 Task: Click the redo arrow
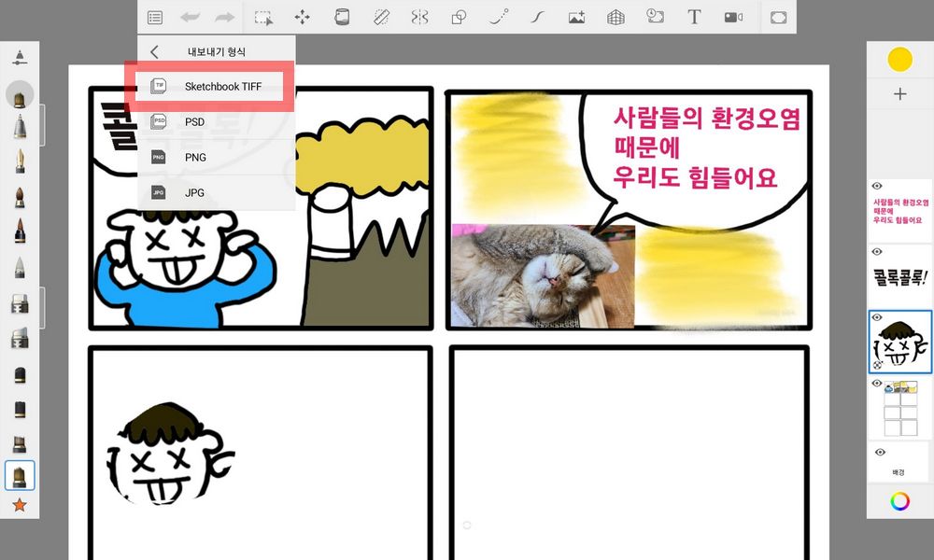tap(224, 17)
